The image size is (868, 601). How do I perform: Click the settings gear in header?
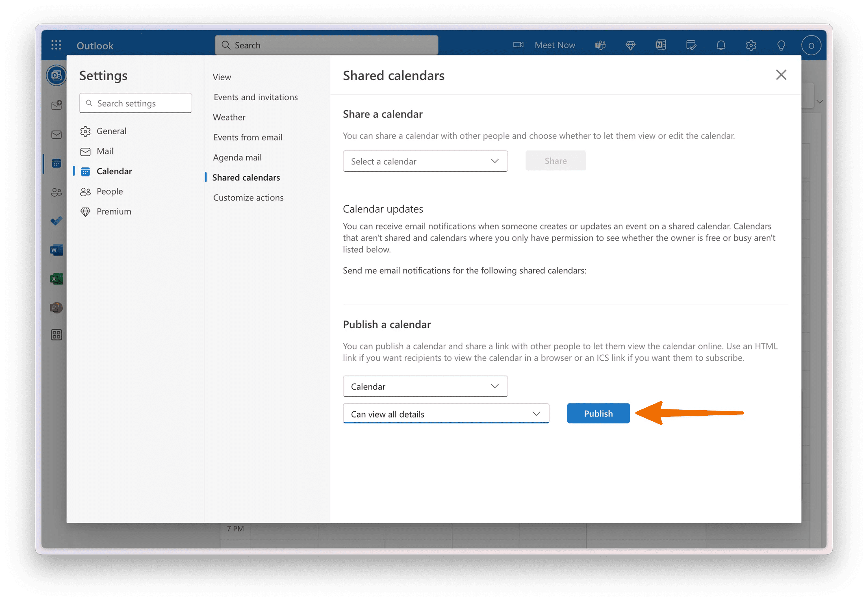751,45
